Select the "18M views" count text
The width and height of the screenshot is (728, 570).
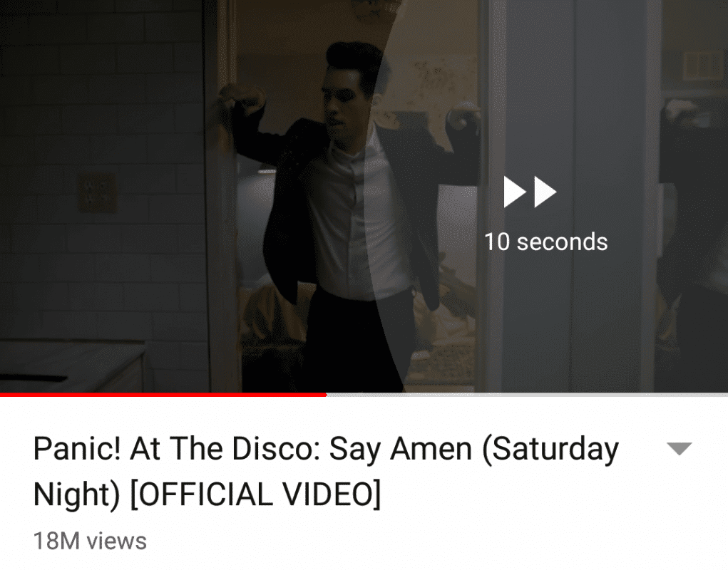tap(90, 541)
